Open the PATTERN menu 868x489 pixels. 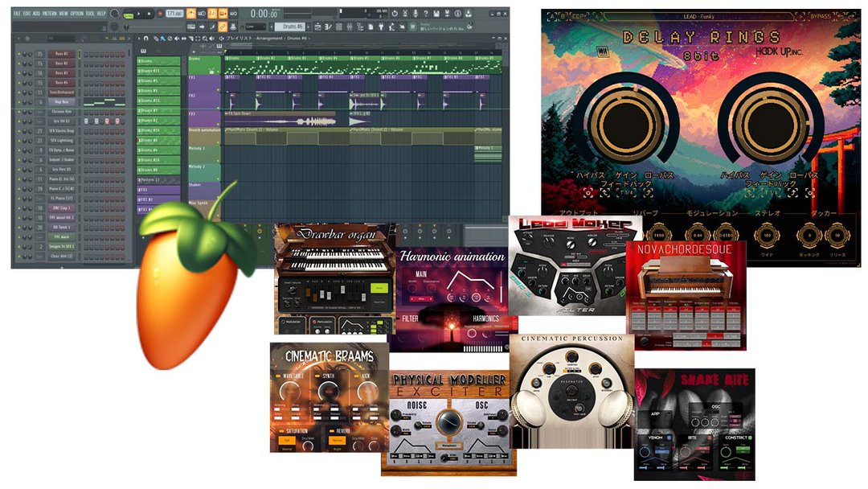pyautogui.click(x=50, y=14)
